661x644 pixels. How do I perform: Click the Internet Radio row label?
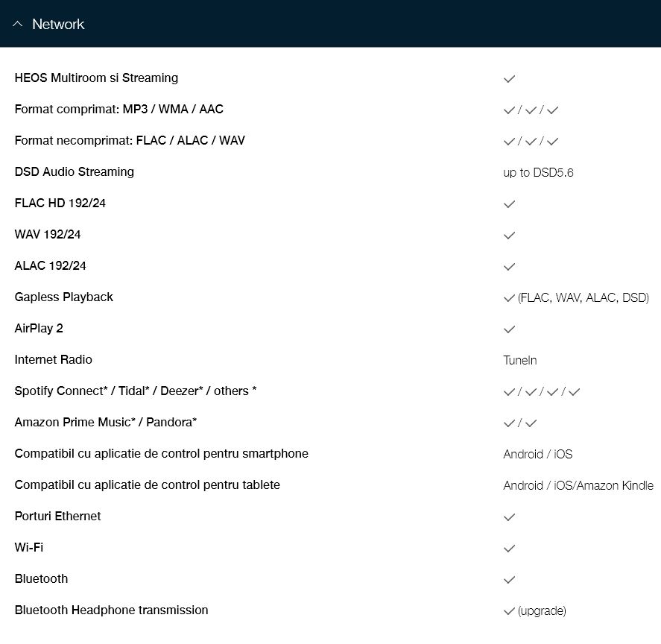click(x=53, y=359)
